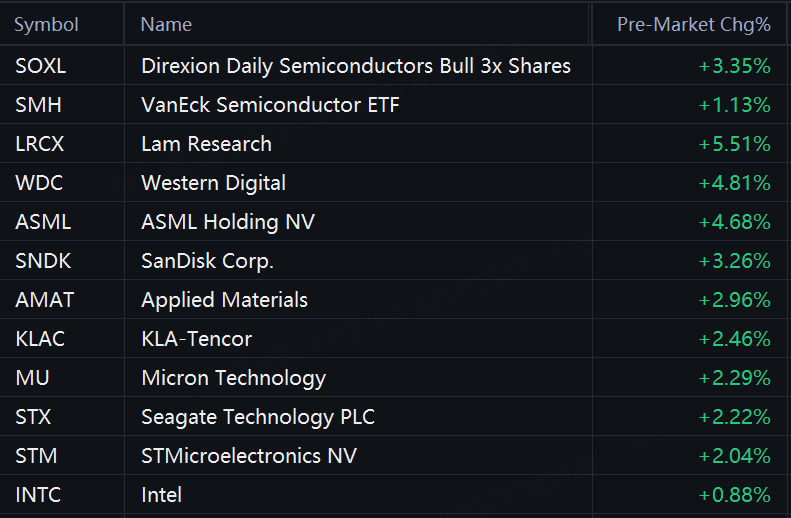Open the LRCX ticker symbol
Viewport: 791px width, 518px height.
pos(40,144)
